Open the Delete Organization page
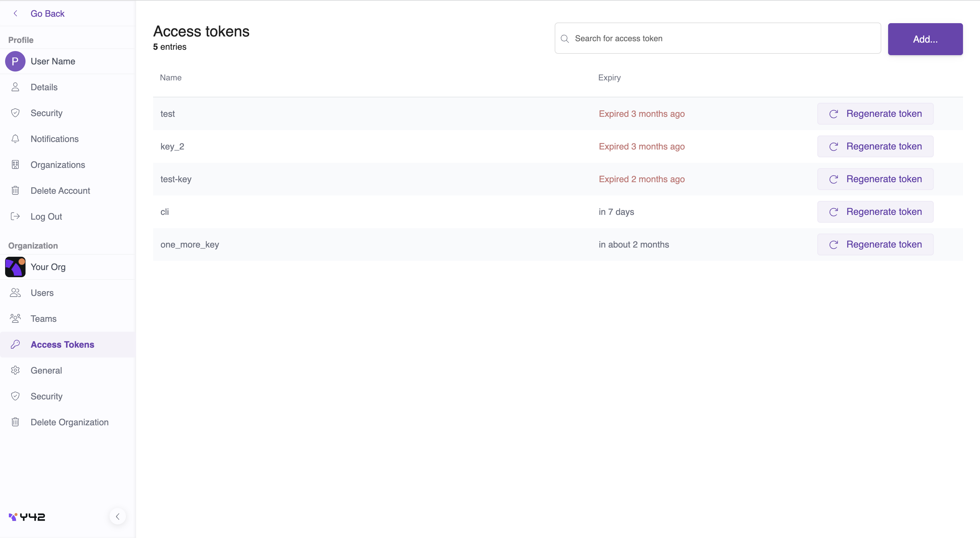Screen dimensions: 980x538 click(x=69, y=422)
